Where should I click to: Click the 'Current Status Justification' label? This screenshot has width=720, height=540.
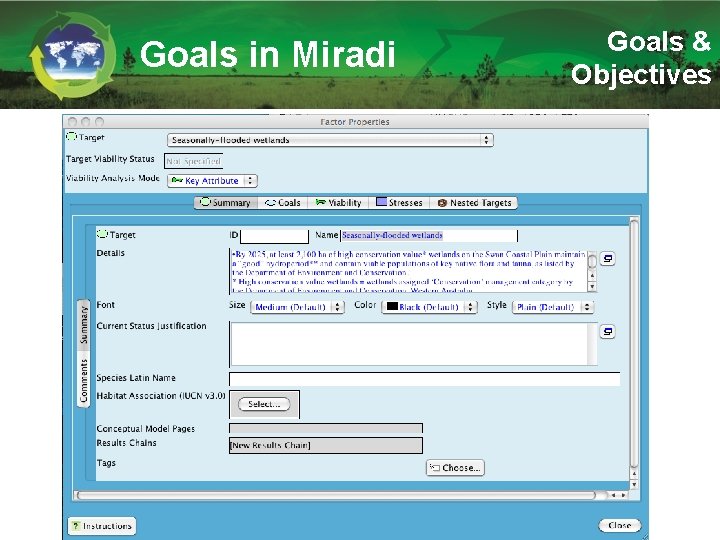[151, 326]
